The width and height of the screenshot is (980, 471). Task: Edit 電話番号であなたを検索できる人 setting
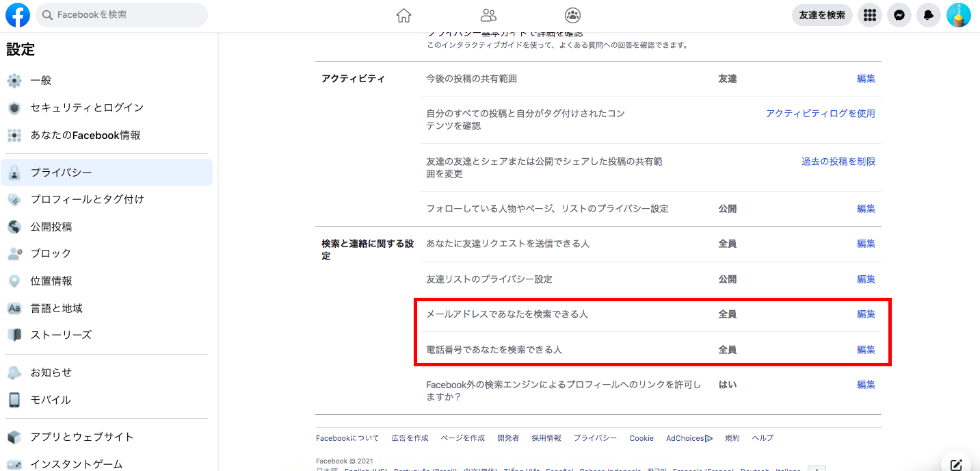click(x=866, y=350)
